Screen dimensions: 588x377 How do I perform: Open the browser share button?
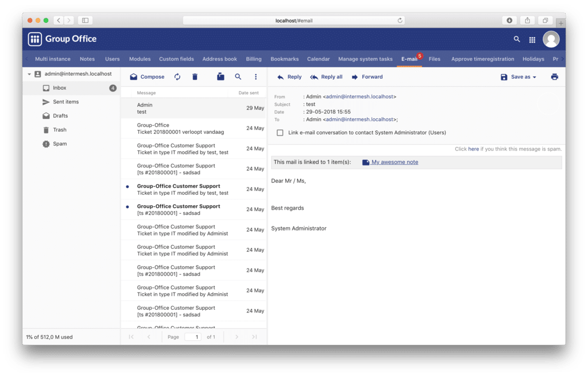point(527,20)
